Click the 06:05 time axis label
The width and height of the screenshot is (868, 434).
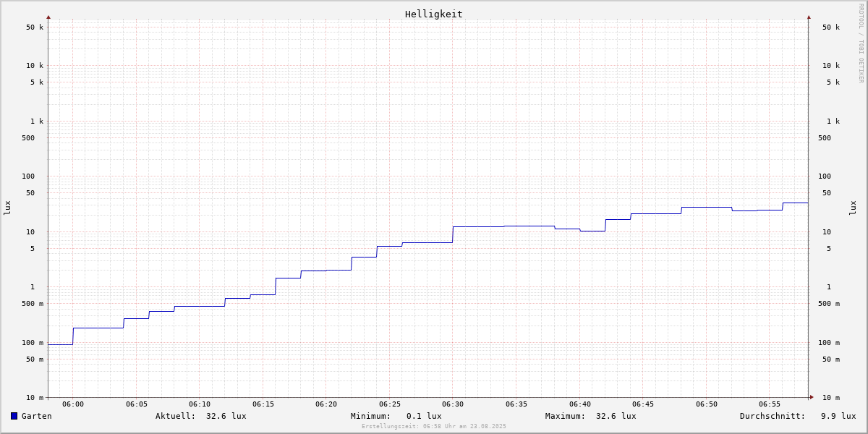[x=137, y=404]
